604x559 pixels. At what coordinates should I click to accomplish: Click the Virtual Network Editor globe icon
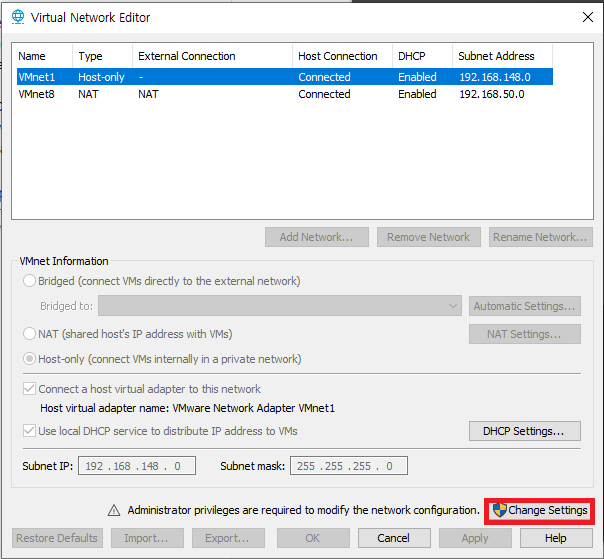point(18,17)
